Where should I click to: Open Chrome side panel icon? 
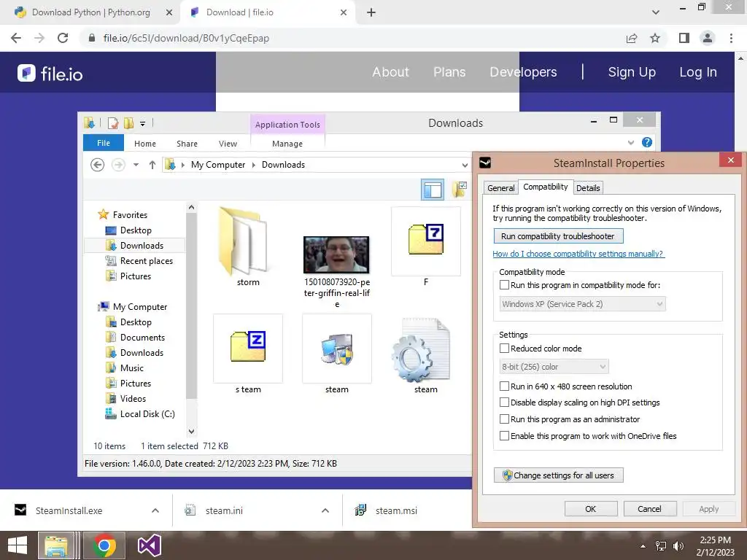click(684, 38)
